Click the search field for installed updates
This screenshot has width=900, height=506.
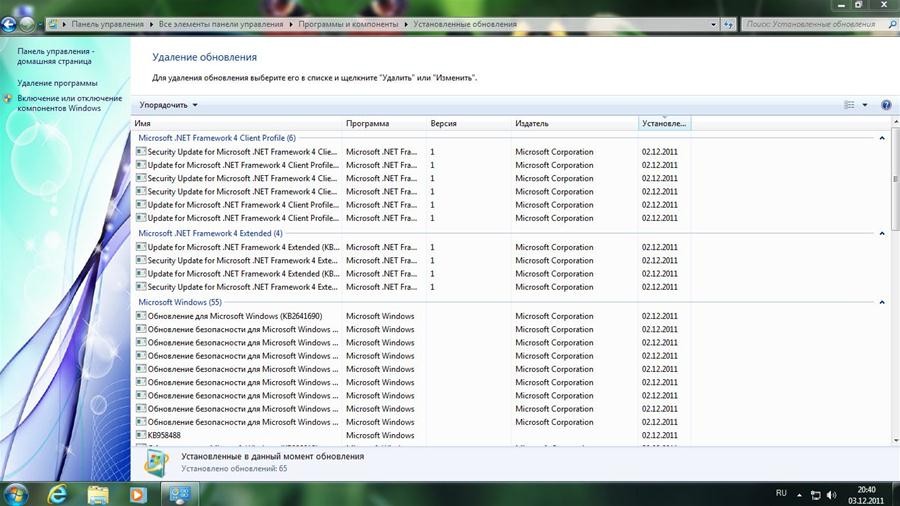pyautogui.click(x=812, y=25)
